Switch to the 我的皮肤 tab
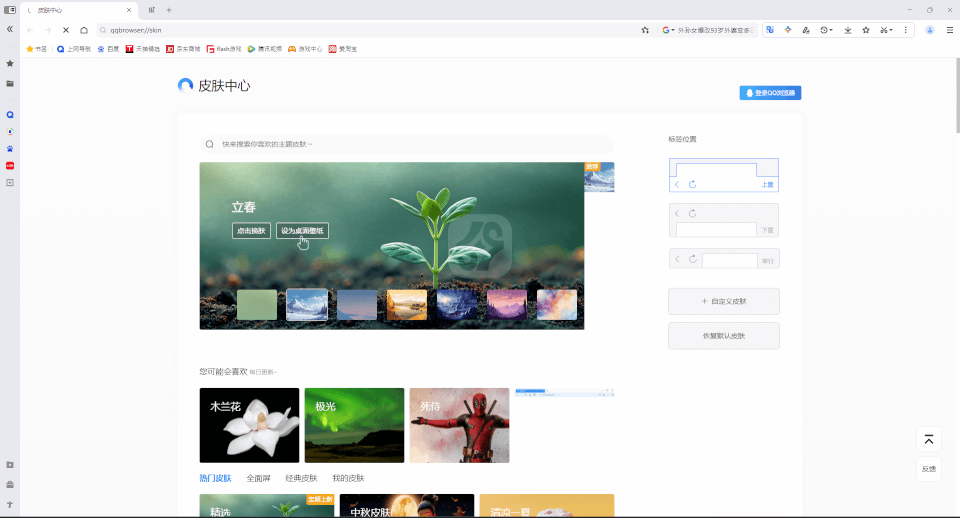Image resolution: width=960 pixels, height=518 pixels. pos(348,478)
